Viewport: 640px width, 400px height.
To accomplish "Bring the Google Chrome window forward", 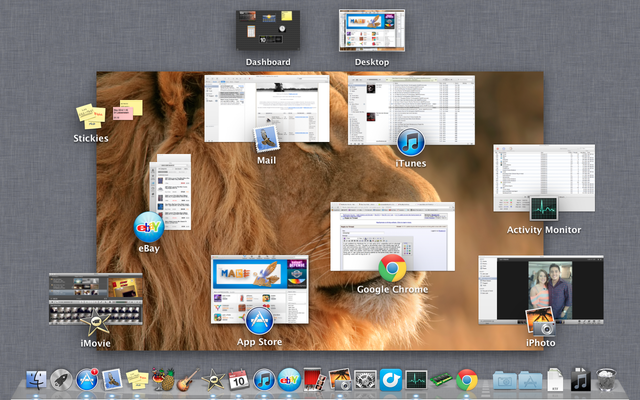I will pos(392,236).
